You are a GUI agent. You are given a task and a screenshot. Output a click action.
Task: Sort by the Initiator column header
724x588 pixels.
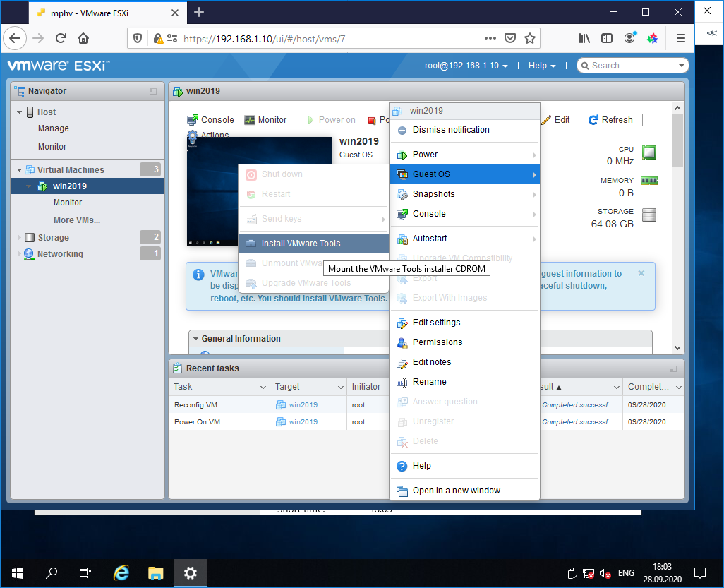[x=366, y=387]
